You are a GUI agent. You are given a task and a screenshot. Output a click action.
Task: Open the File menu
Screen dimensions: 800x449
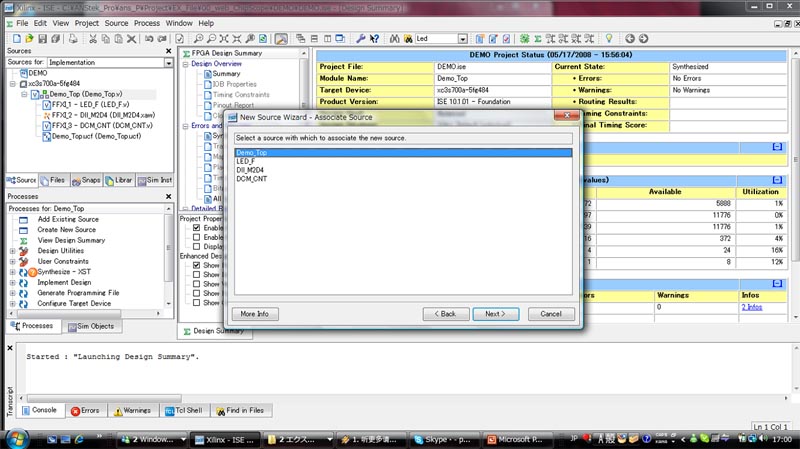(x=22, y=23)
